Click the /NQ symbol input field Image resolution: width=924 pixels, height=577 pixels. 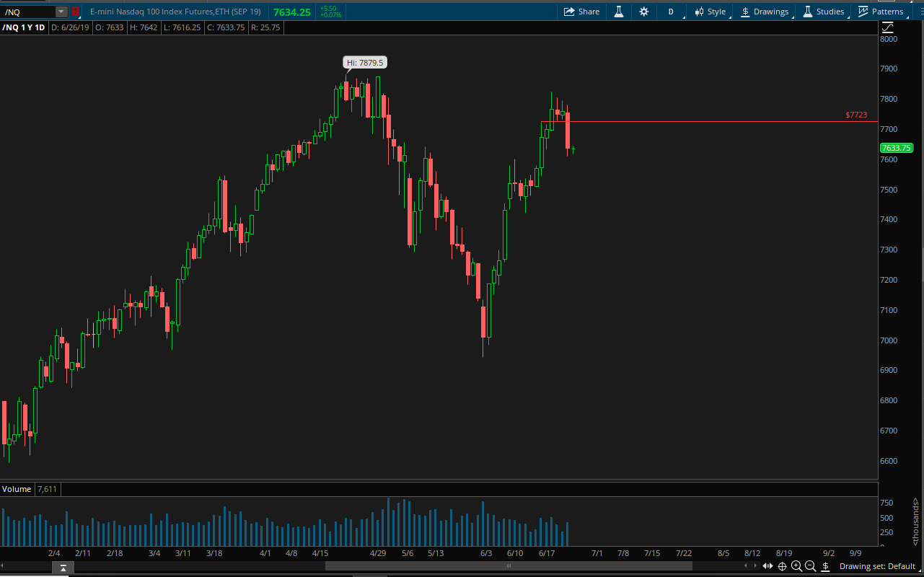click(29, 12)
